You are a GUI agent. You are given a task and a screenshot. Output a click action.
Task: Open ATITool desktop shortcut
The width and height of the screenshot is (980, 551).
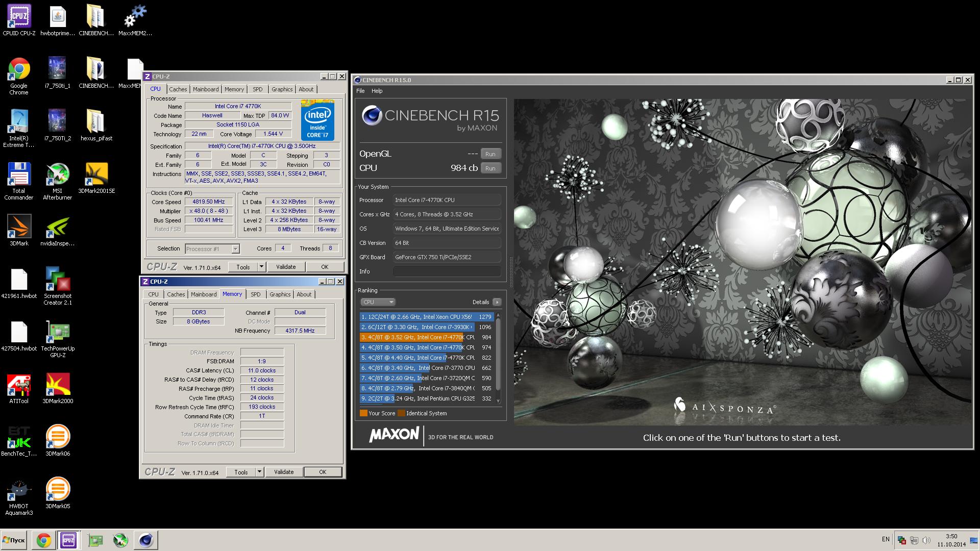point(19,388)
